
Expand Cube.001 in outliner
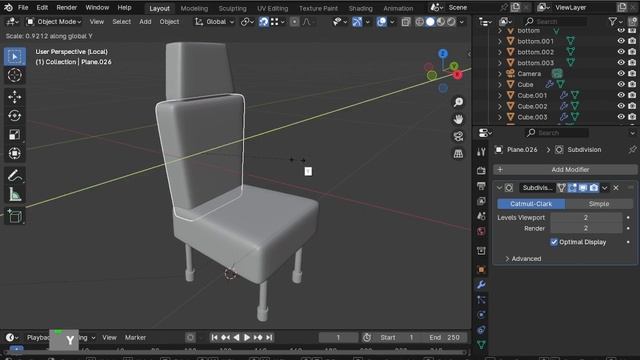click(x=500, y=95)
